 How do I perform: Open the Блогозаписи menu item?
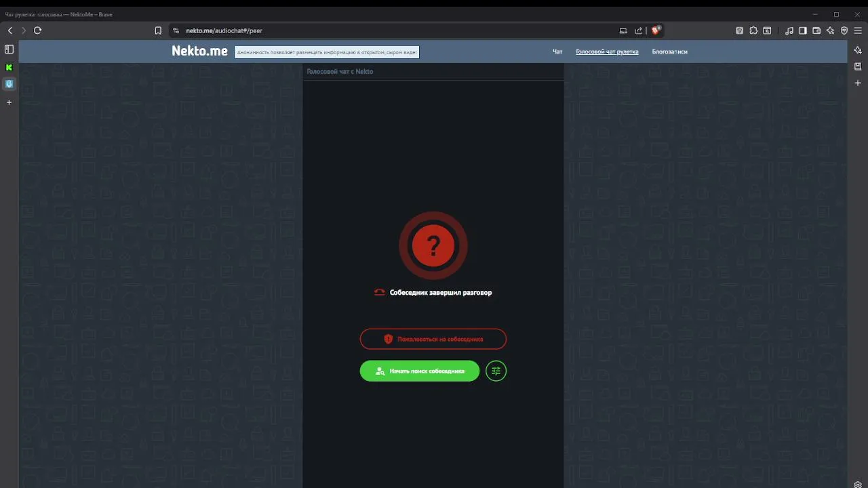[x=669, y=52]
